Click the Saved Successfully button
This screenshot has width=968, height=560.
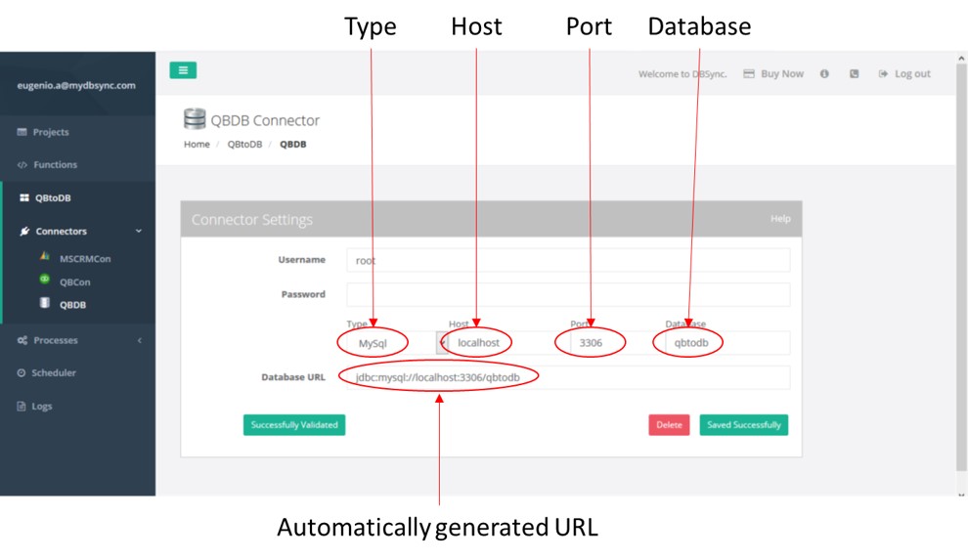pos(743,425)
